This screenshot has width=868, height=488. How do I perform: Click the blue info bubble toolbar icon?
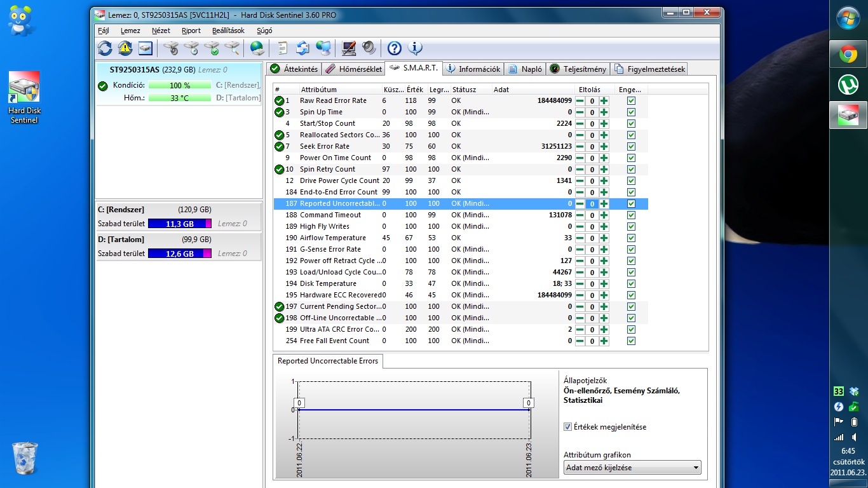(415, 48)
